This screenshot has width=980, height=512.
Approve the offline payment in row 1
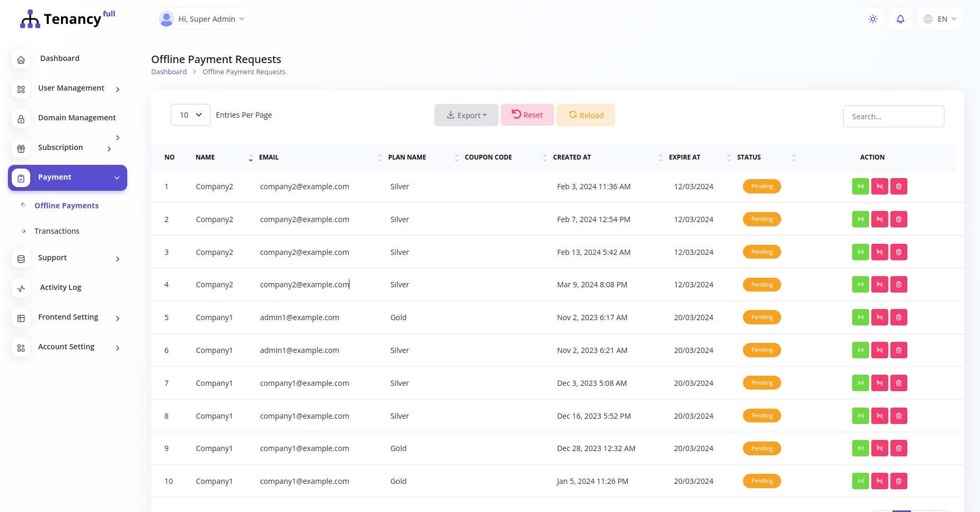point(860,186)
